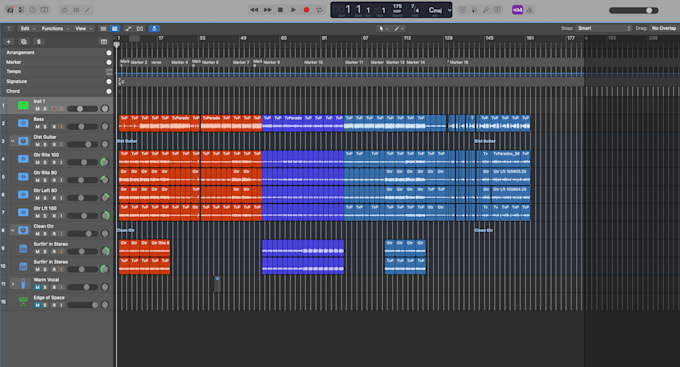Viewport: 680px width, 367px height.
Task: Click the Gtr Rite 100 pan knob
Action: click(x=105, y=162)
